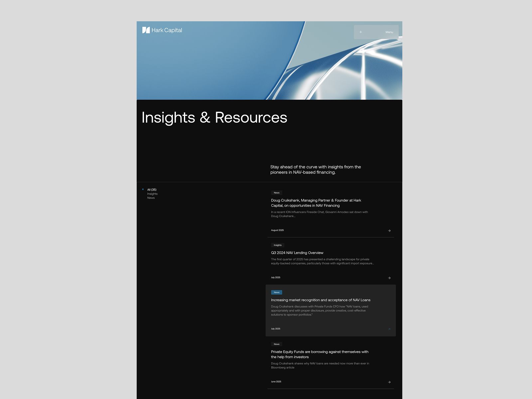Viewport: 532px width, 399px height.
Task: Open Increasing market recognition of NAV Loans title
Action: 321,300
